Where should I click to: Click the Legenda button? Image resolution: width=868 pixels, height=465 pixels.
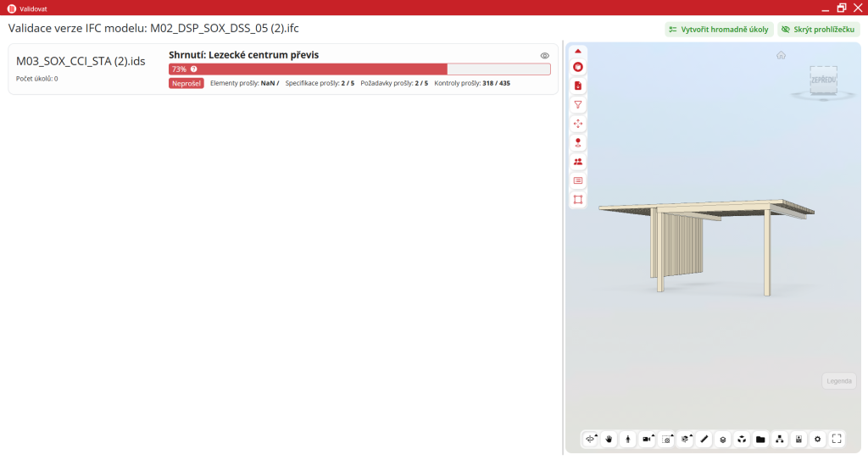838,381
